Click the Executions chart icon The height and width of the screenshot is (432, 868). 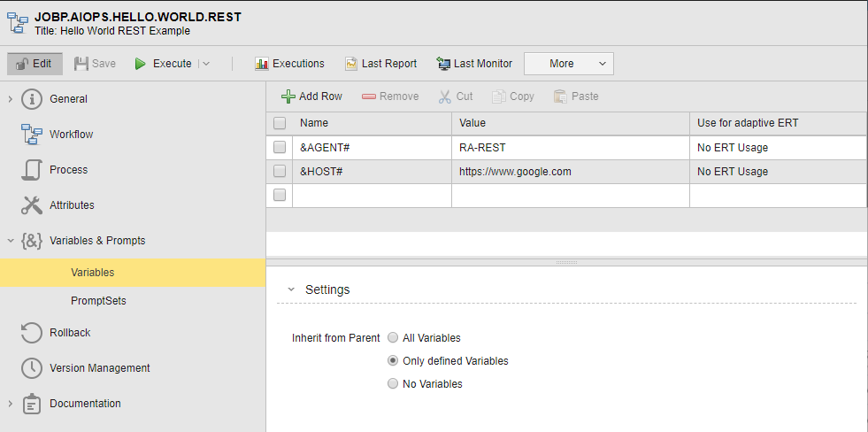[261, 64]
